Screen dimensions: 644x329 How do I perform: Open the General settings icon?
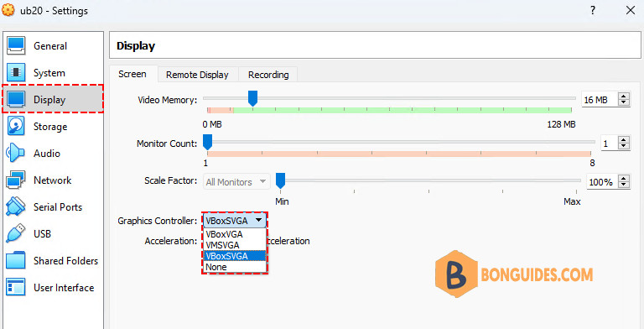(16, 45)
